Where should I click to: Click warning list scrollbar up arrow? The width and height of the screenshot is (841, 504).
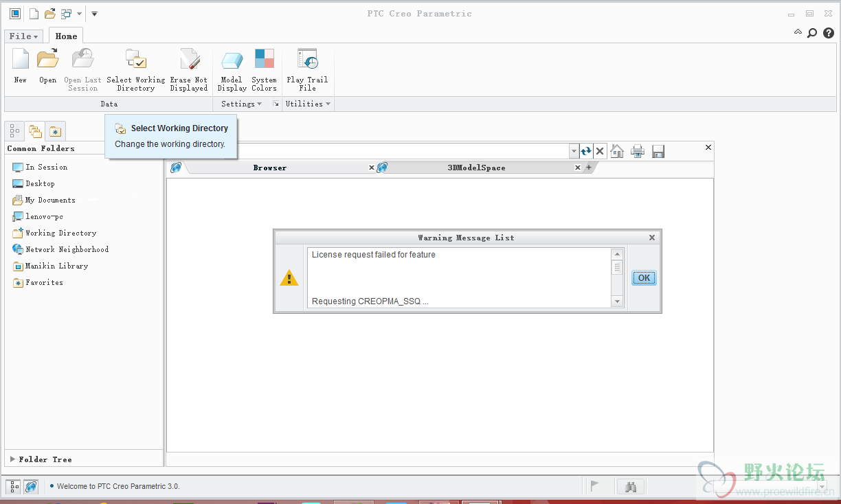pyautogui.click(x=617, y=254)
